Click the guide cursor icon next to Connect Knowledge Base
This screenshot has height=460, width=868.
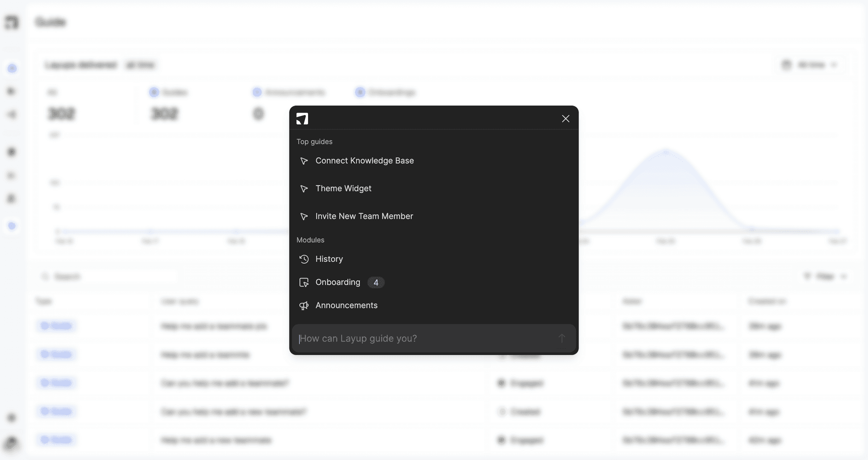tap(304, 161)
